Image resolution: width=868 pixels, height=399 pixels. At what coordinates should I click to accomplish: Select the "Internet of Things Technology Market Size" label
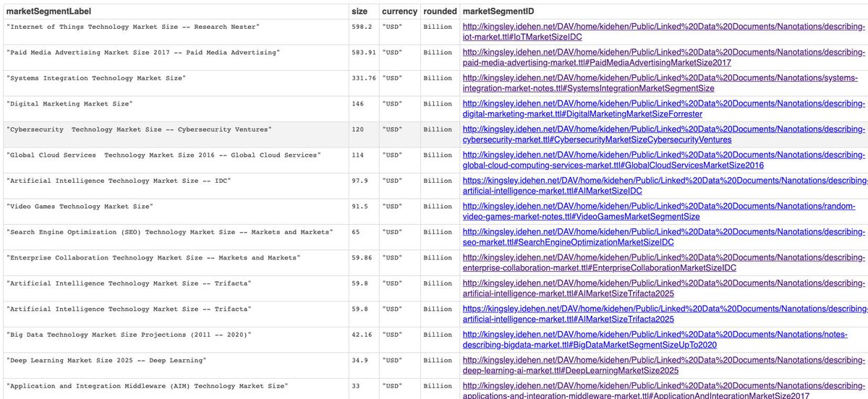(133, 27)
